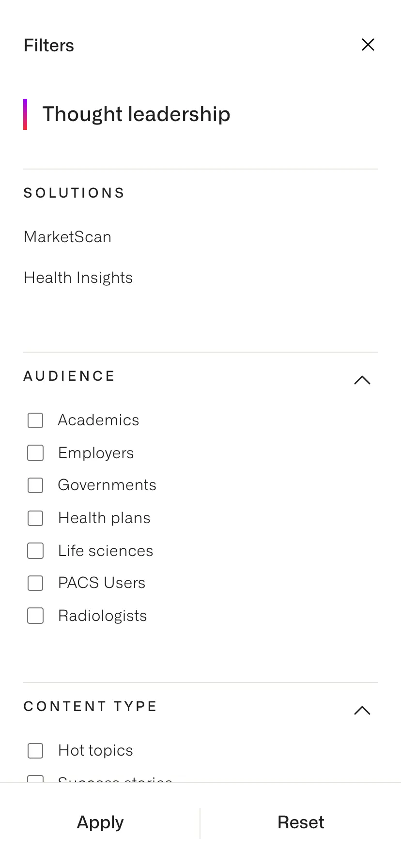Collapse the CONTENT TYPE section chevron
This screenshot has width=401, height=868.
pyautogui.click(x=362, y=710)
